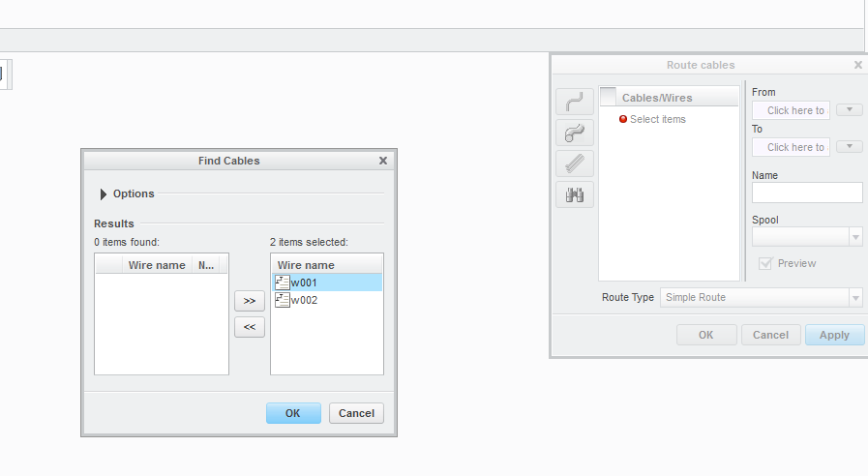
Task: Click the w002 wire icon
Action: point(283,300)
